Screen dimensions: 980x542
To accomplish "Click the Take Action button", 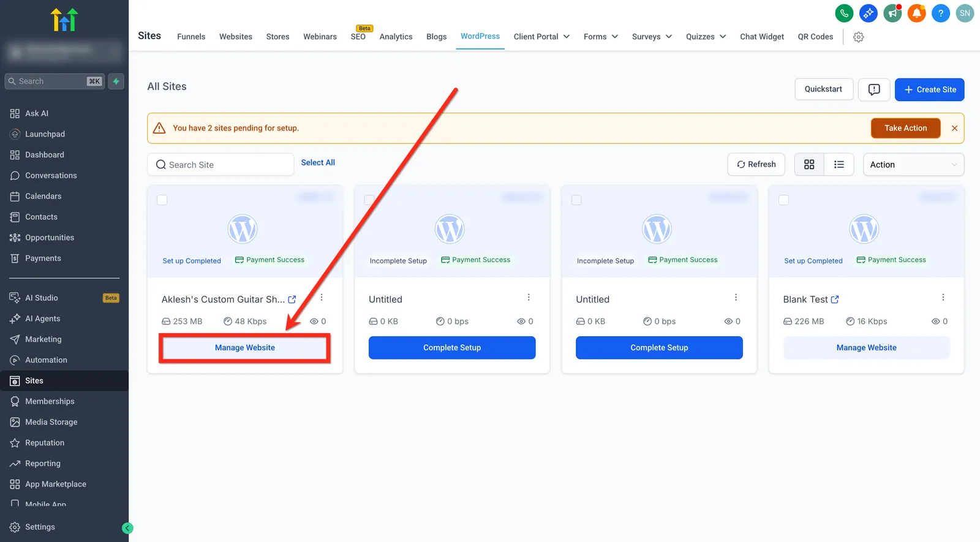I will coord(905,128).
